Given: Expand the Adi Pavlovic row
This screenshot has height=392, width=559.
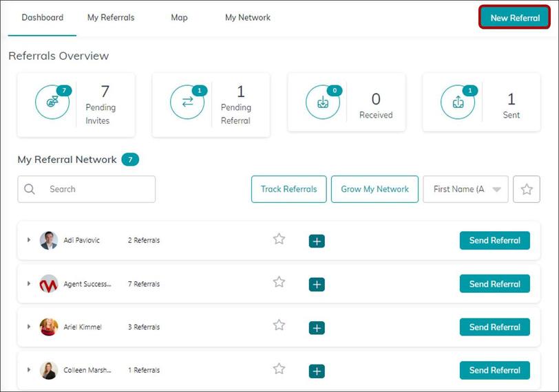Looking at the screenshot, I should [29, 240].
